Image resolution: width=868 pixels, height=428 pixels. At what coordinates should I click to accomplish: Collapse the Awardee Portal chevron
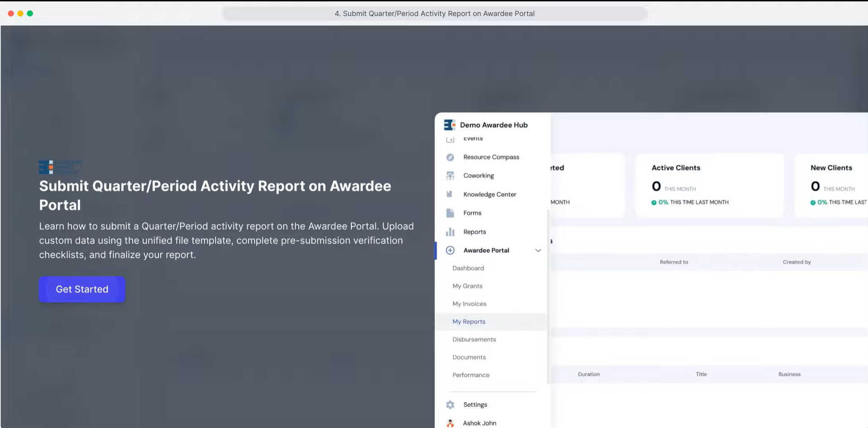pyautogui.click(x=538, y=250)
